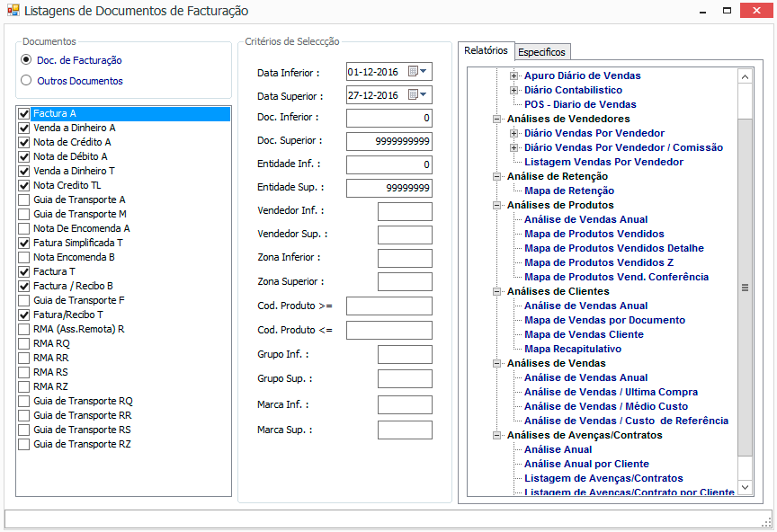Open Mapa de Retenção report
The height and width of the screenshot is (532, 777).
(x=569, y=191)
